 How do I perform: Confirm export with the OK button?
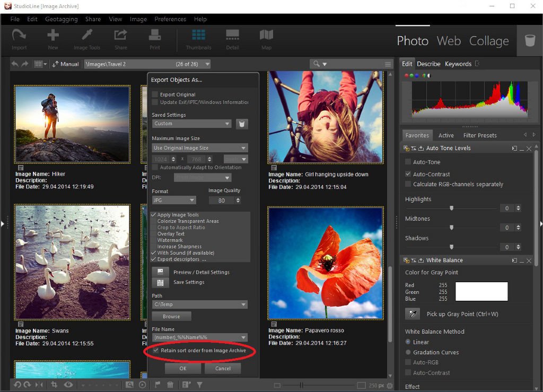pos(183,369)
